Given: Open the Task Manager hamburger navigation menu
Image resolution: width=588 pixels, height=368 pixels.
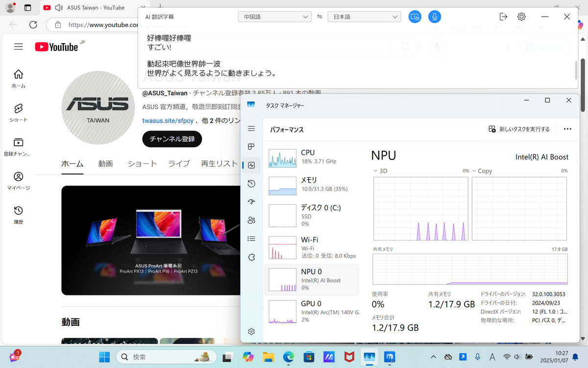Looking at the screenshot, I should click(251, 129).
